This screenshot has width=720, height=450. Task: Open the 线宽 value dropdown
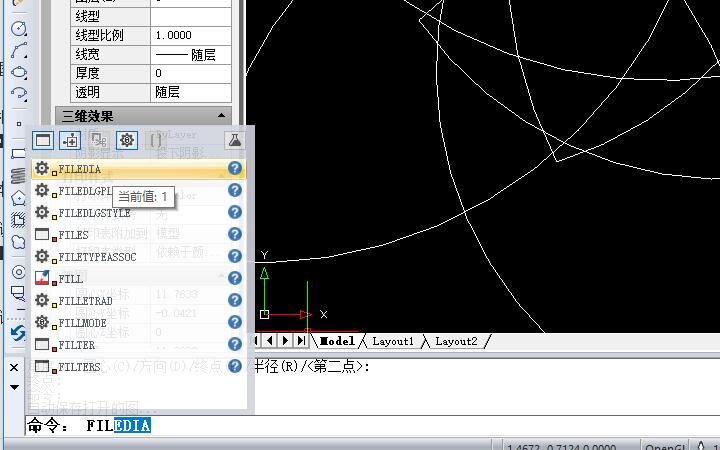[190, 54]
